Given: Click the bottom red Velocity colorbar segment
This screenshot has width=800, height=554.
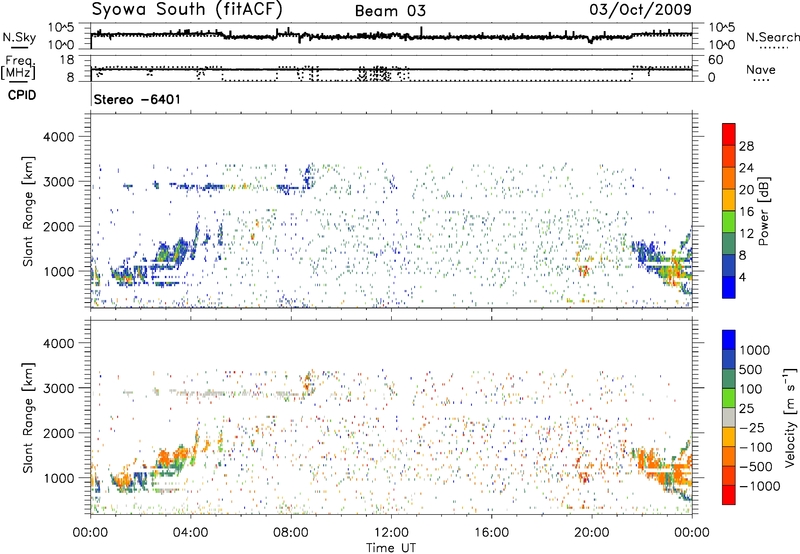Looking at the screenshot, I should (x=729, y=495).
